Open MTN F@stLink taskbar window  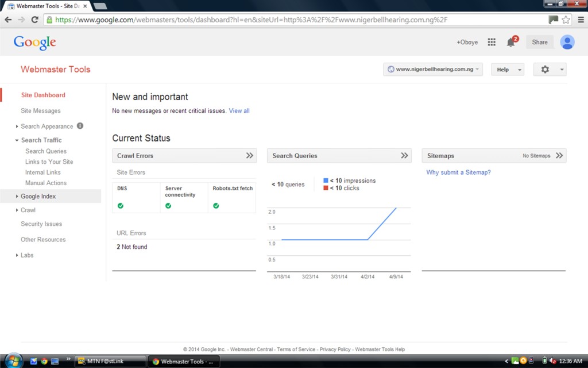pyautogui.click(x=110, y=361)
